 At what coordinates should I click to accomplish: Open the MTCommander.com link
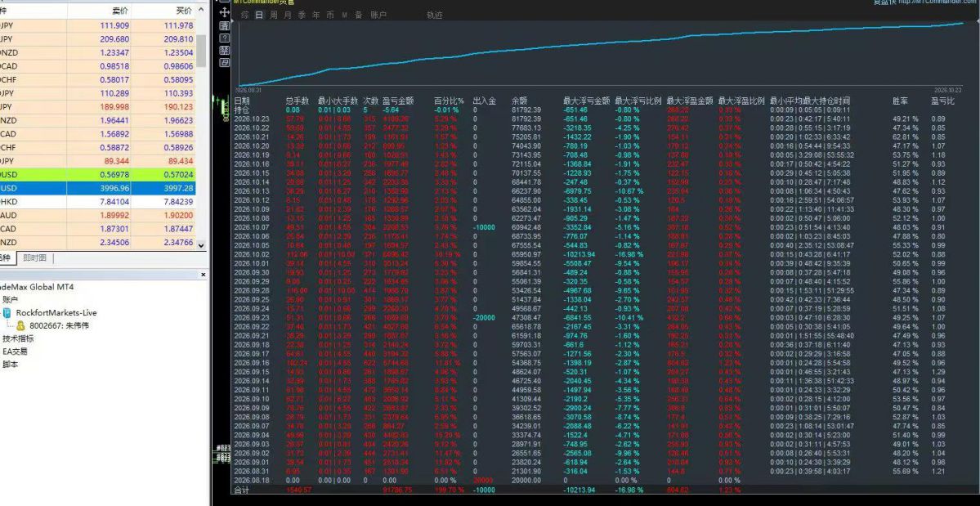tap(939, 2)
